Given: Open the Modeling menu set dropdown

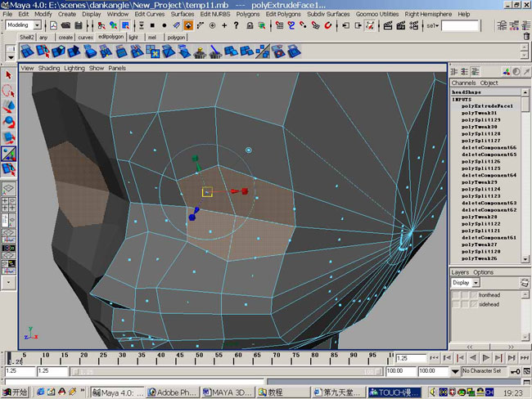Looking at the screenshot, I should click(38, 25).
